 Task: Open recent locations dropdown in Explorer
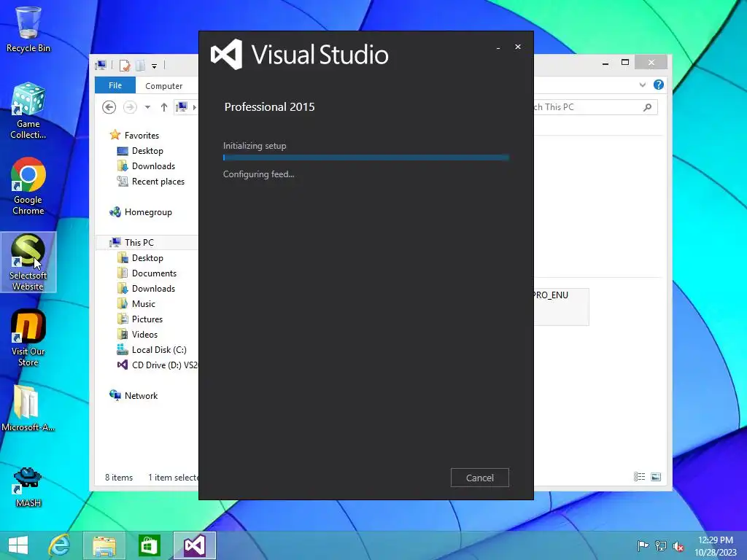(x=147, y=107)
